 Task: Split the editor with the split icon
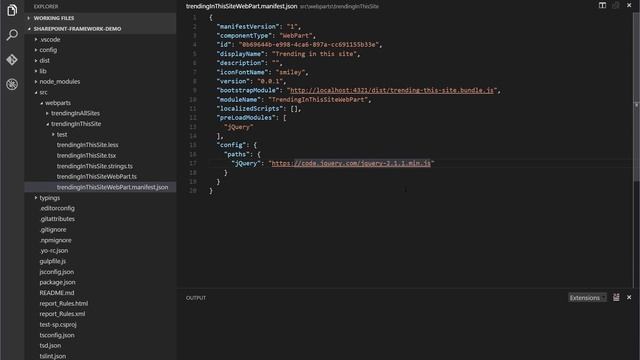tap(602, 5)
